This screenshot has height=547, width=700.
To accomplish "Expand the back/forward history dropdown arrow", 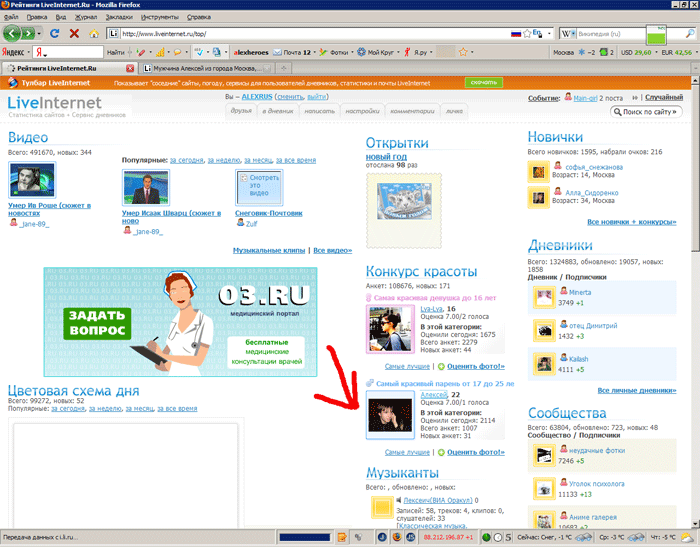I will click(39, 34).
